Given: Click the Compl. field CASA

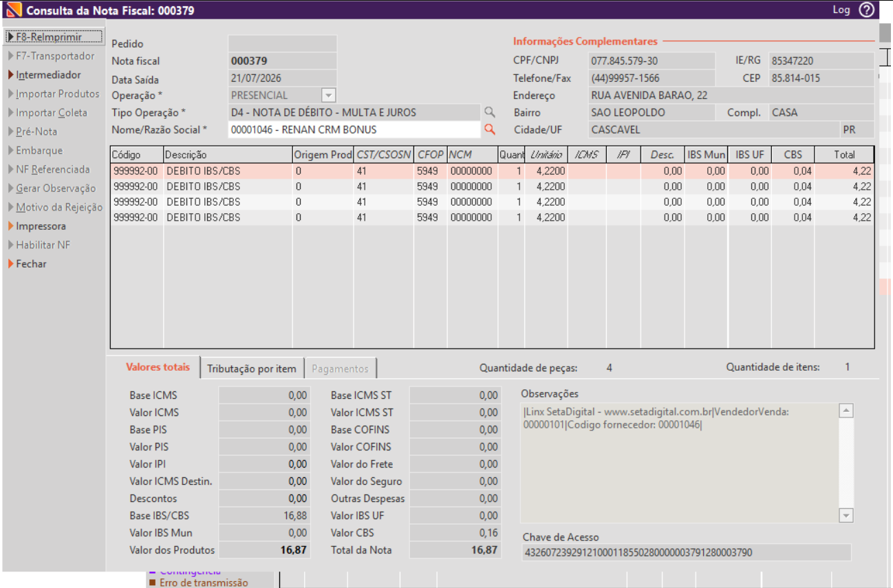Looking at the screenshot, I should click(x=821, y=113).
